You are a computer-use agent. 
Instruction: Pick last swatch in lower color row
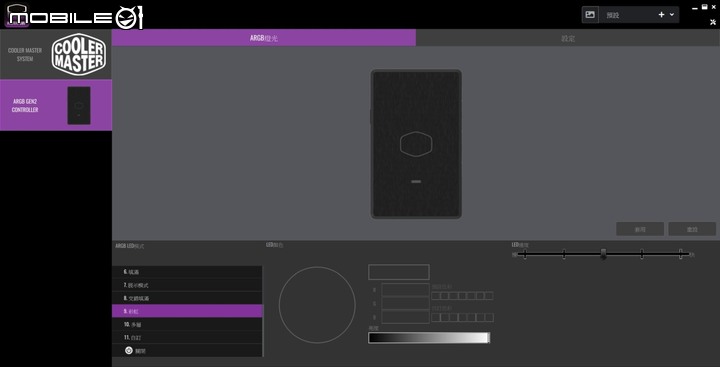489,317
